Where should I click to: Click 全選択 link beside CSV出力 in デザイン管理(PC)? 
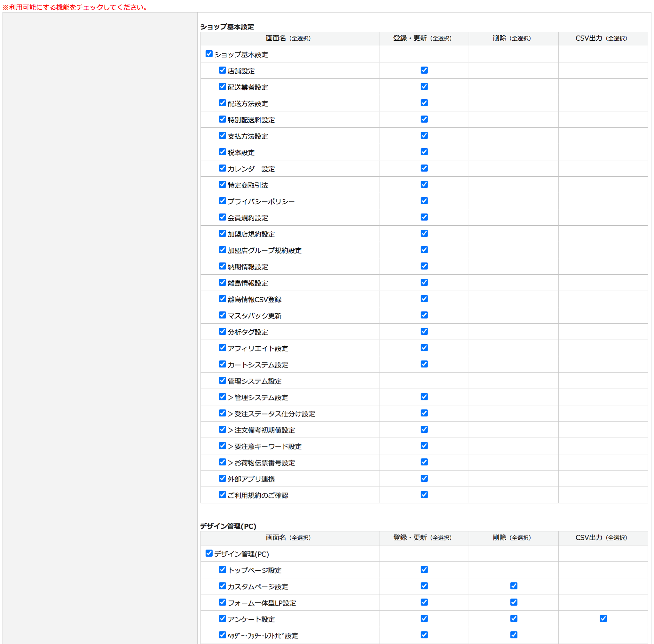(617, 538)
